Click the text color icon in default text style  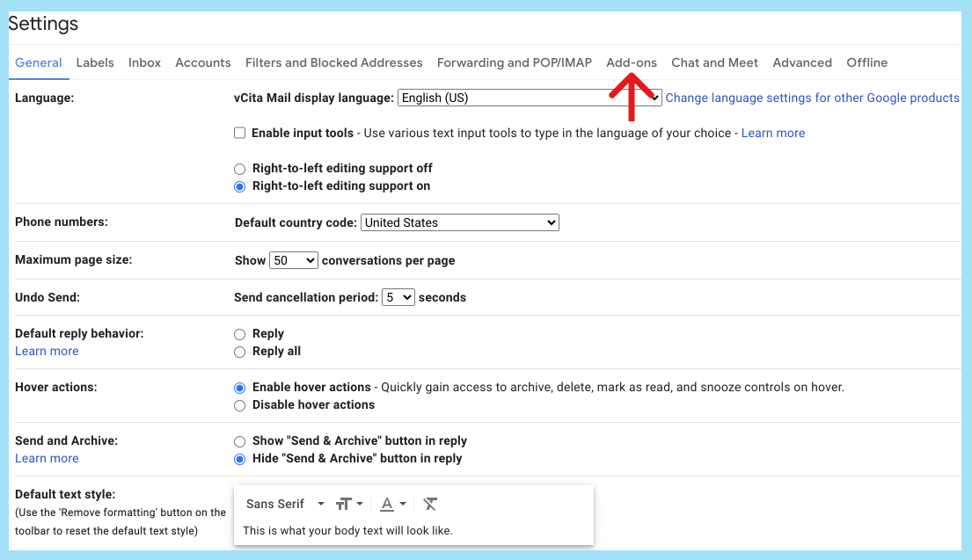(387, 504)
